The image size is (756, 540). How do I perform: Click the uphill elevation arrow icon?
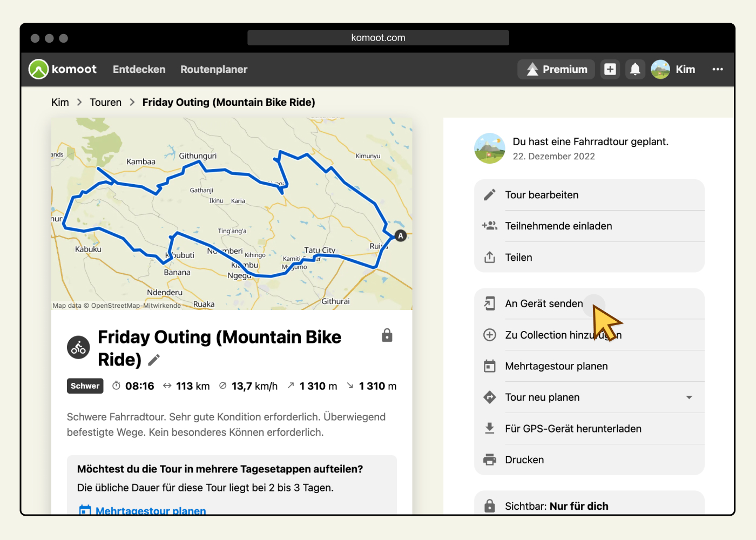point(291,386)
